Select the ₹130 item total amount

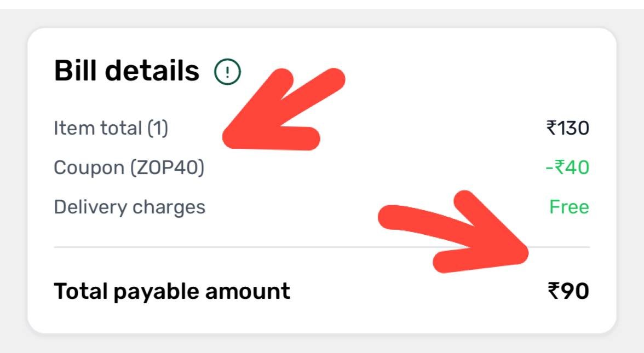point(567,128)
